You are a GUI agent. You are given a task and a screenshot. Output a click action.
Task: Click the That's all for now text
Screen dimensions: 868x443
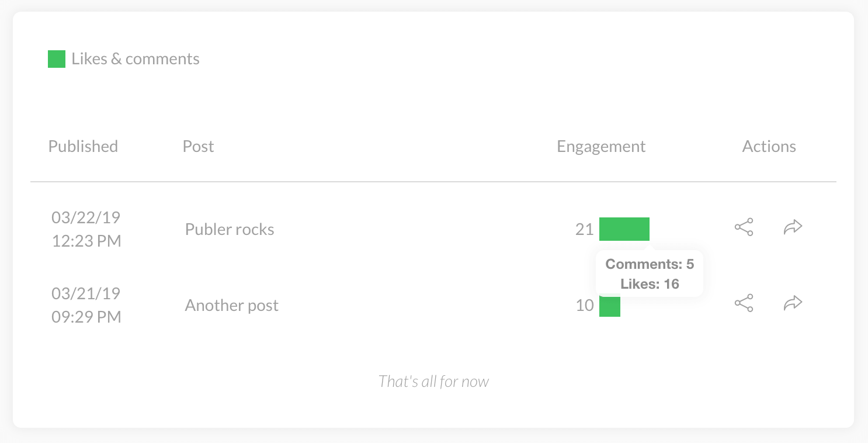pyautogui.click(x=433, y=382)
